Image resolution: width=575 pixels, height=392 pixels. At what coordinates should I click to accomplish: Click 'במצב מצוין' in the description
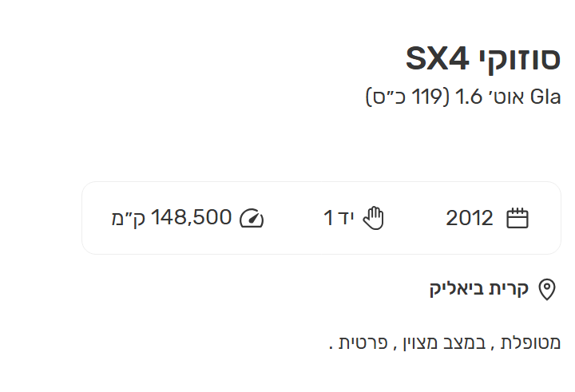click(444, 343)
